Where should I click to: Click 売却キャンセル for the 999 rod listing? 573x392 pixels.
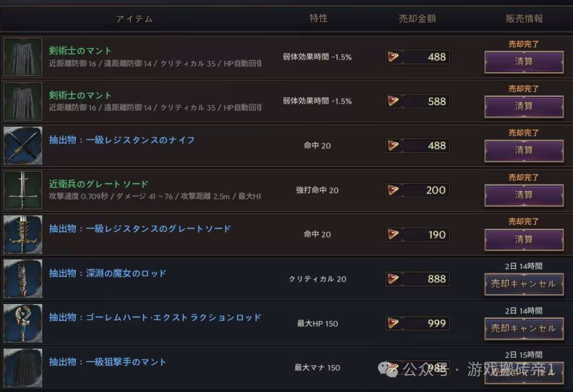(524, 328)
